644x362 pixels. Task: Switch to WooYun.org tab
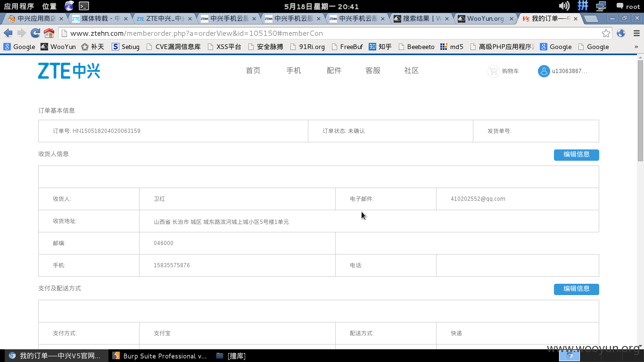(486, 19)
